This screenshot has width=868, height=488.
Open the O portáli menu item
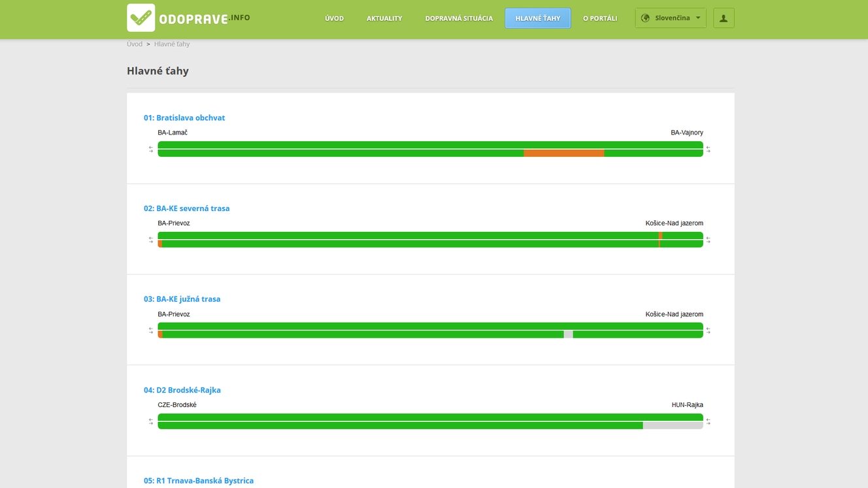[x=600, y=18]
